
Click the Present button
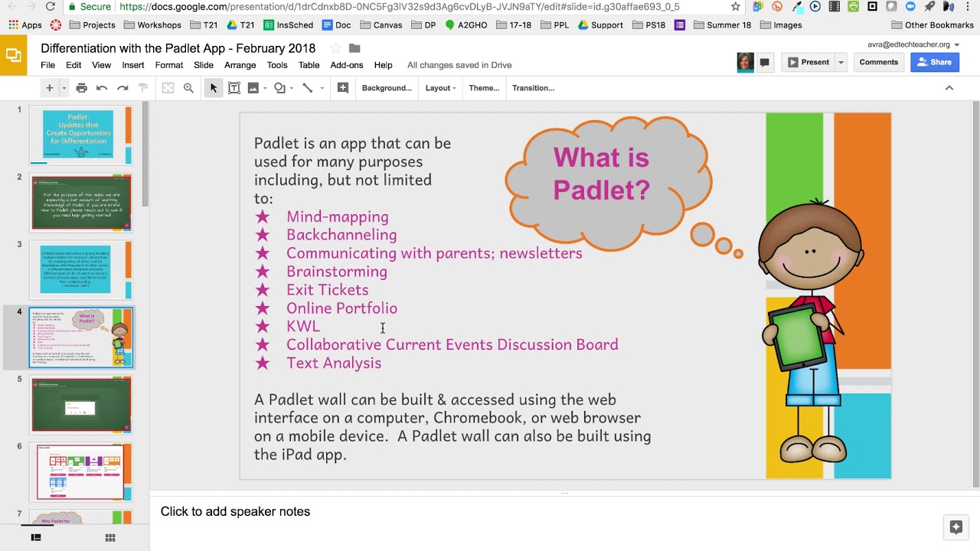point(808,62)
